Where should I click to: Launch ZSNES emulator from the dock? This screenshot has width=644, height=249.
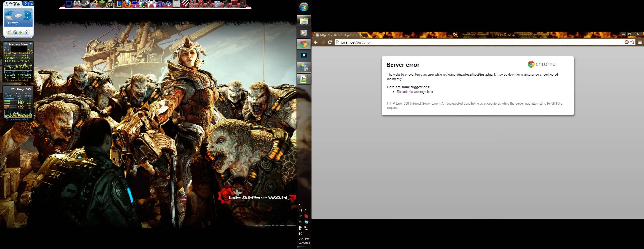pyautogui.click(x=143, y=4)
